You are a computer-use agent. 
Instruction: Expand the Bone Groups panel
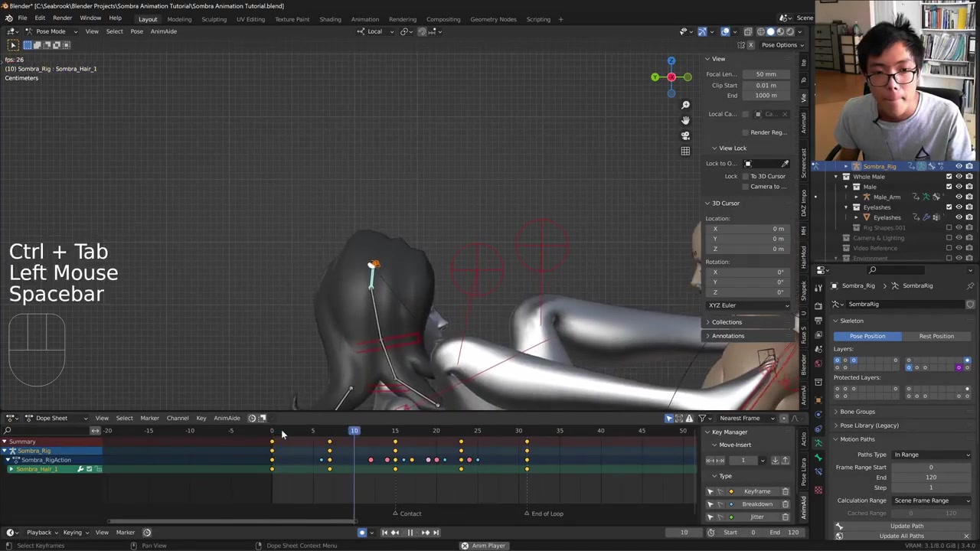click(x=857, y=412)
